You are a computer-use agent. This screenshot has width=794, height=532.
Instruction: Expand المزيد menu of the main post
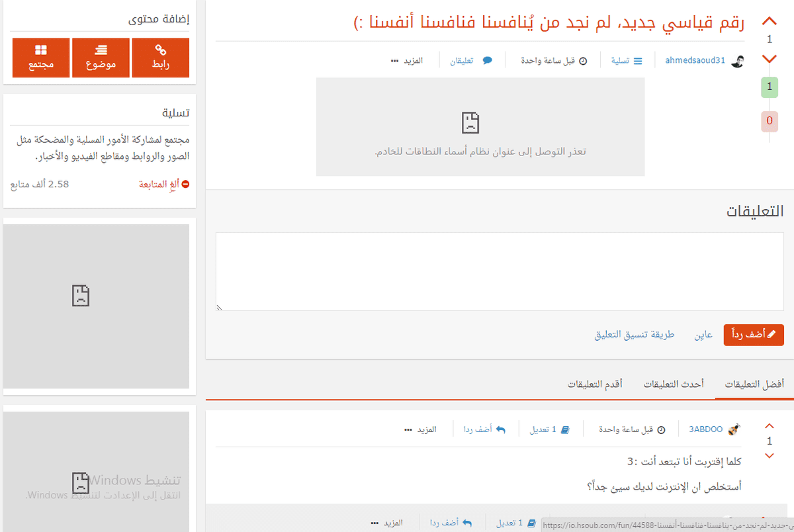[406, 61]
